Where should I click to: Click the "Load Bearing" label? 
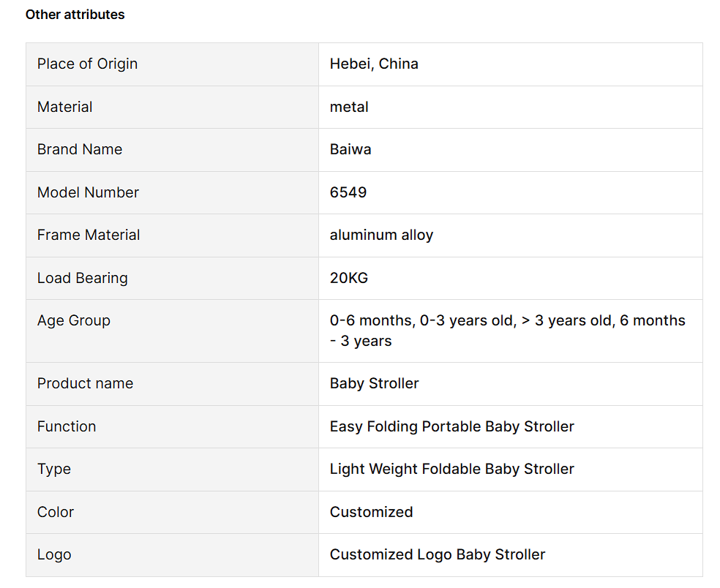coord(83,278)
